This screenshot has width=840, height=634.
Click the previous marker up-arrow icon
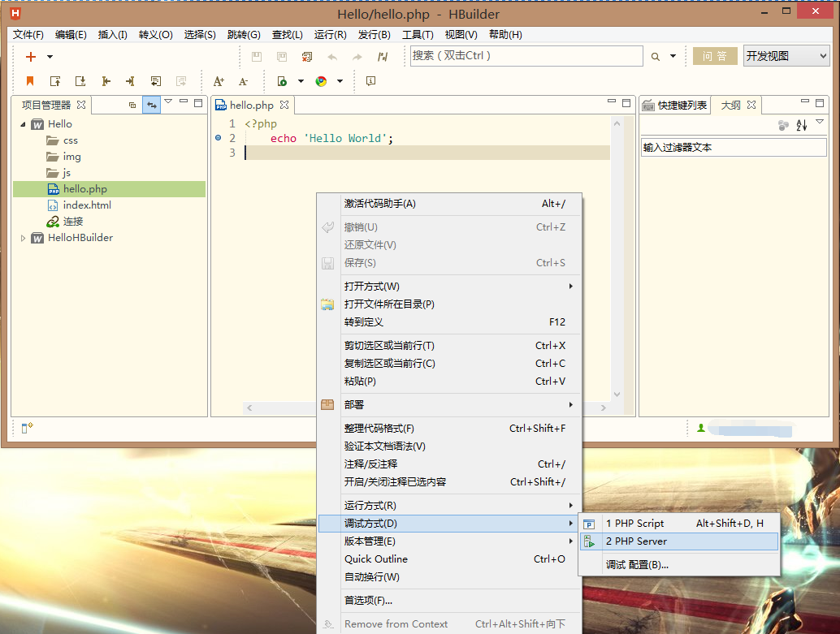click(x=55, y=81)
